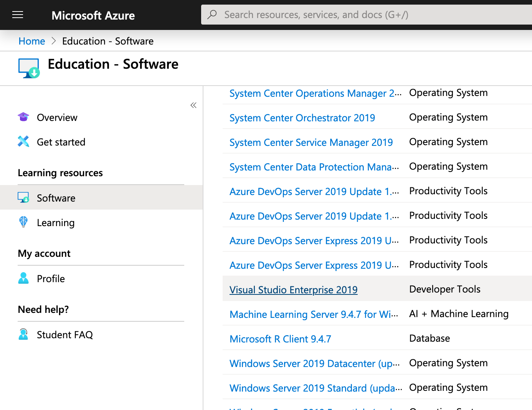Open System Center Data Protection Manager link
This screenshot has width=532, height=410.
click(x=314, y=167)
